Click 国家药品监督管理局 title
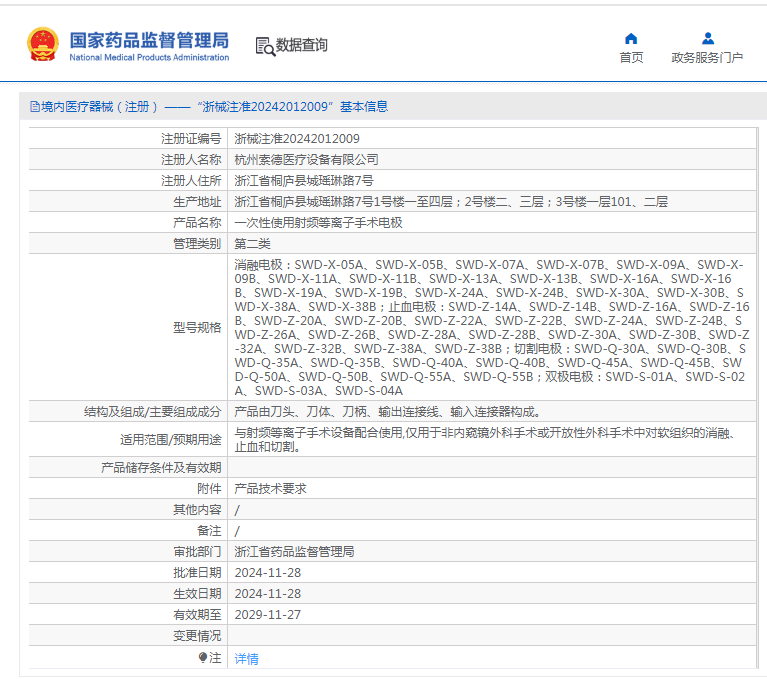Screen dimensions: 767x679 (149, 40)
